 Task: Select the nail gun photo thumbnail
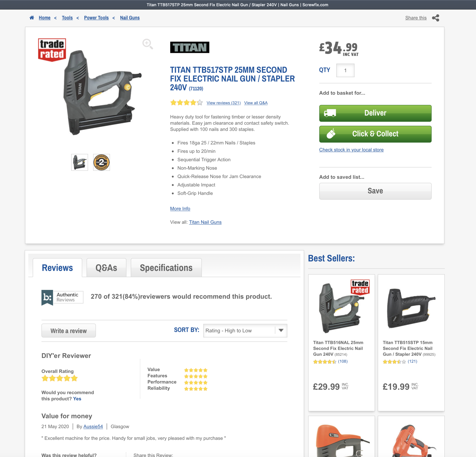tap(80, 162)
